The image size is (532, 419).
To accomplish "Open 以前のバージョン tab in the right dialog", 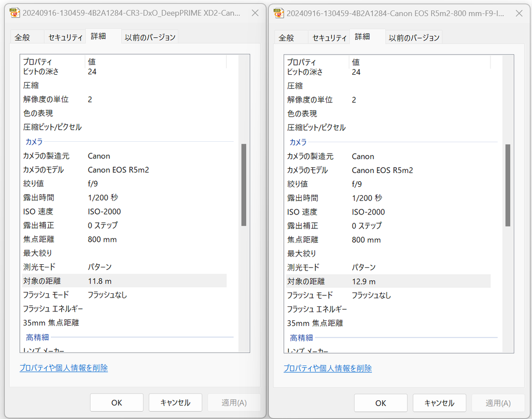I will tap(414, 38).
